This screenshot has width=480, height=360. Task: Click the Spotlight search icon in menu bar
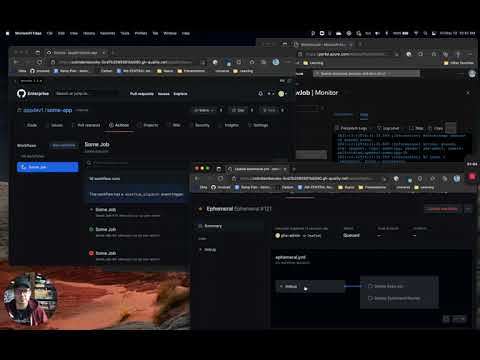(x=425, y=33)
